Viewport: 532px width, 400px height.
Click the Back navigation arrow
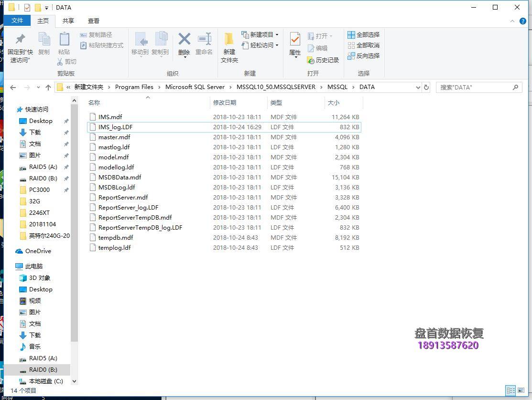coord(13,87)
